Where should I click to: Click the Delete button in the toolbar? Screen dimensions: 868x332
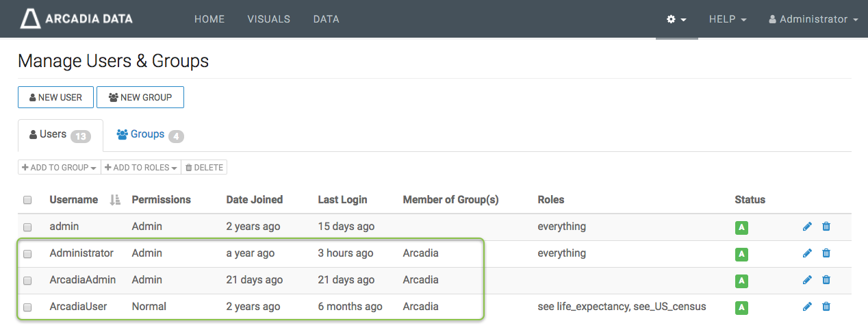click(x=204, y=168)
